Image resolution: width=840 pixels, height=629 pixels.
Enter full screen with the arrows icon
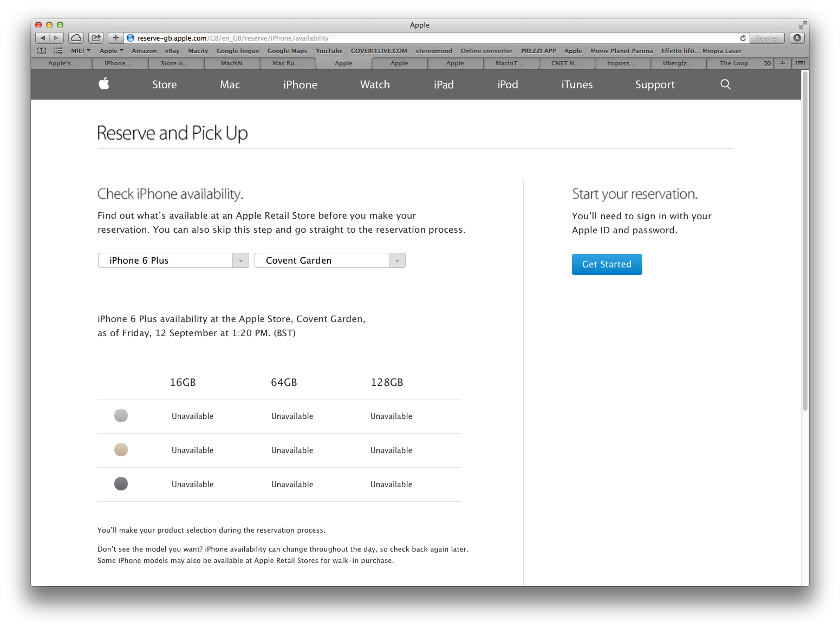tap(802, 25)
